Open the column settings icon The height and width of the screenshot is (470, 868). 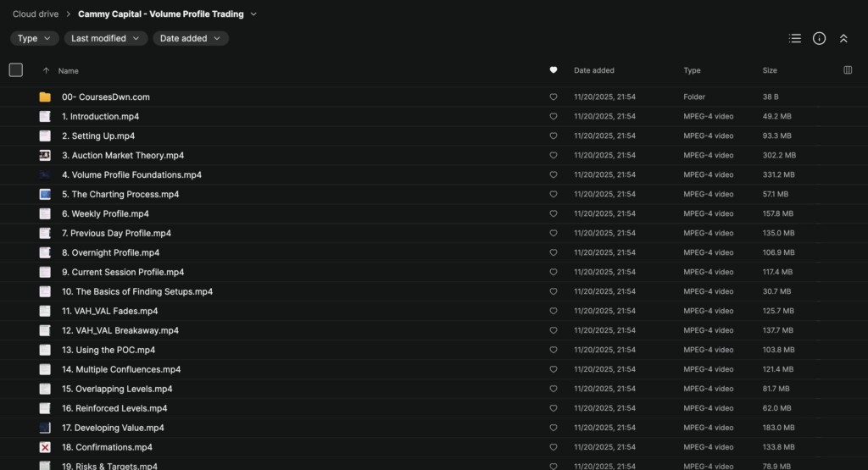click(x=848, y=70)
